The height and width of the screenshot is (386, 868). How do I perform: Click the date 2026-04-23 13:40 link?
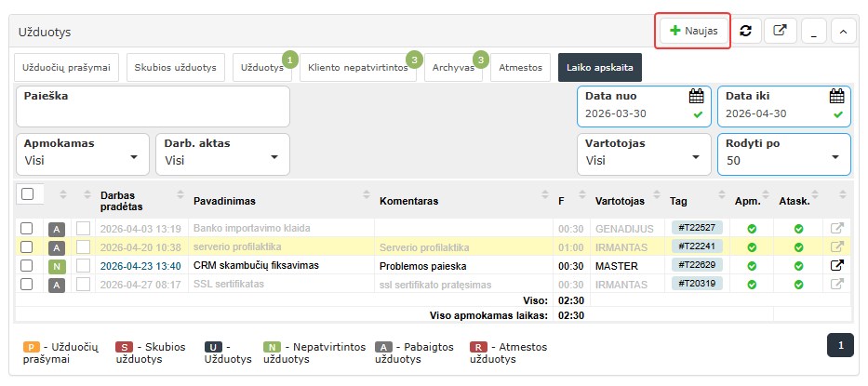point(140,266)
